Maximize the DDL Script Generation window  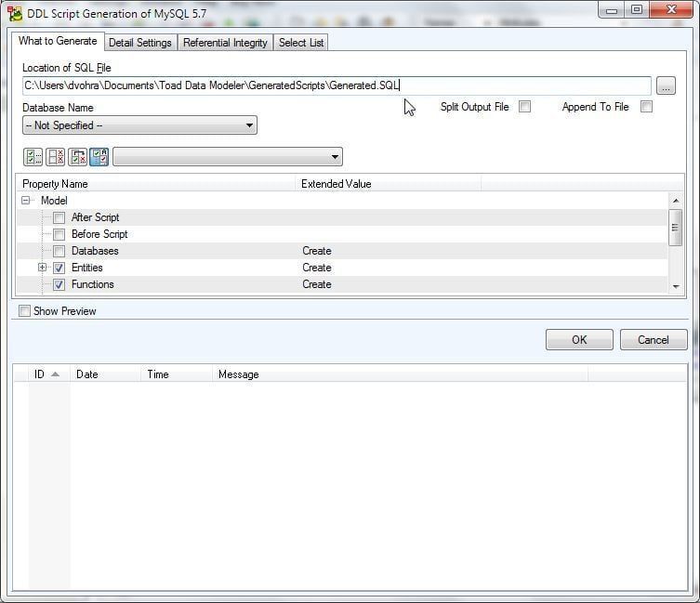click(x=636, y=10)
